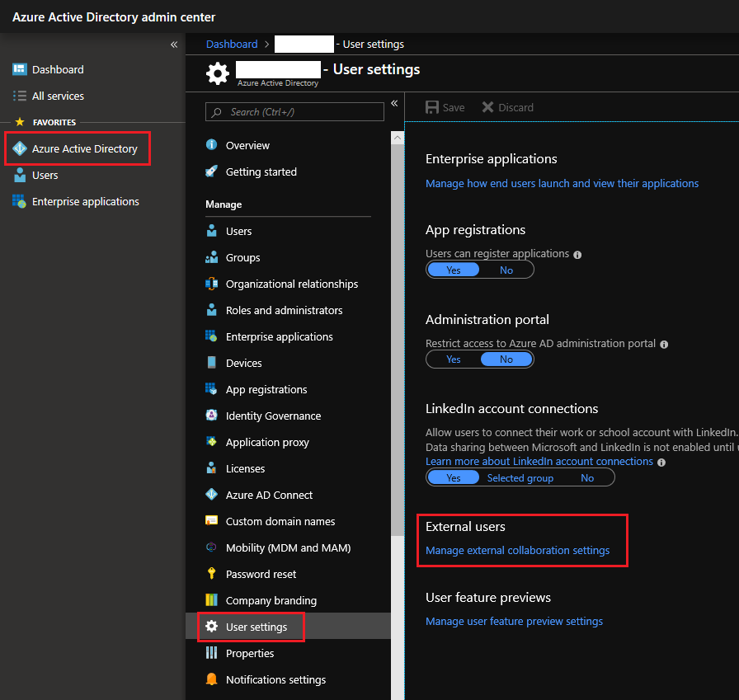The width and height of the screenshot is (739, 700).
Task: Open Manage user feature preview settings link
Action: [514, 622]
